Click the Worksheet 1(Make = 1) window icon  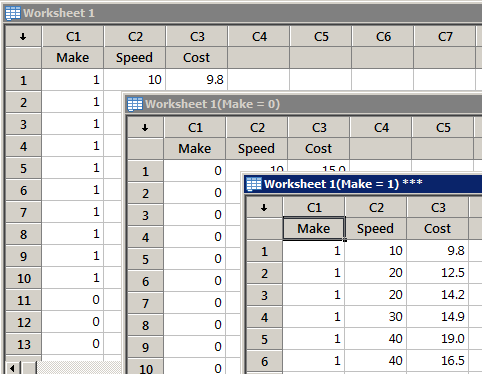[254, 184]
